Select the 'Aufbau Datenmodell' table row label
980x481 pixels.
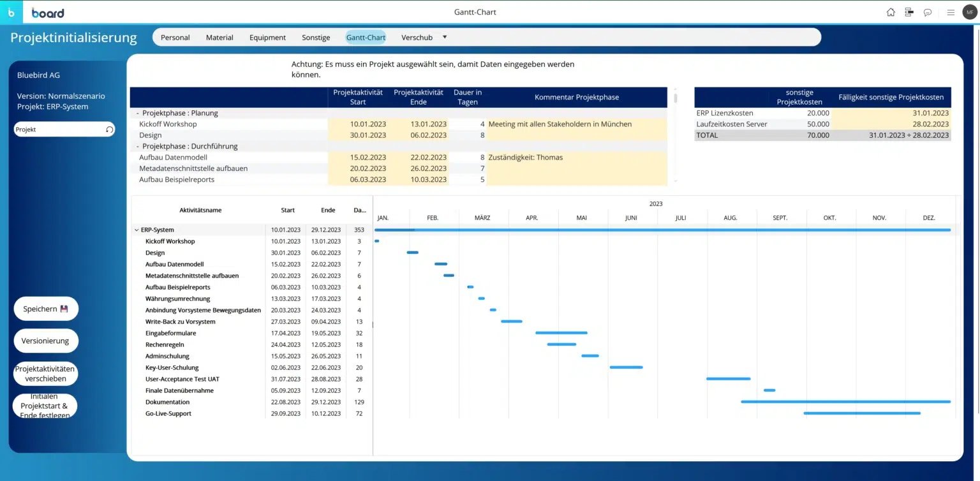point(173,158)
